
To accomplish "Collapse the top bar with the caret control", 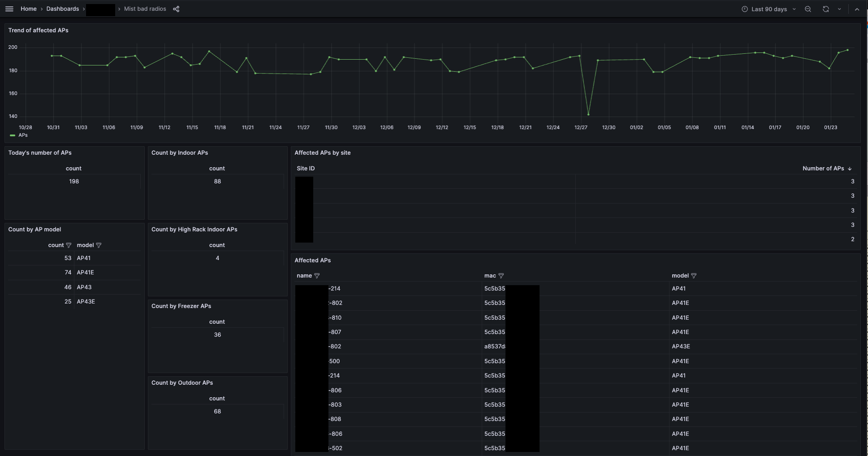I will pyautogui.click(x=857, y=9).
